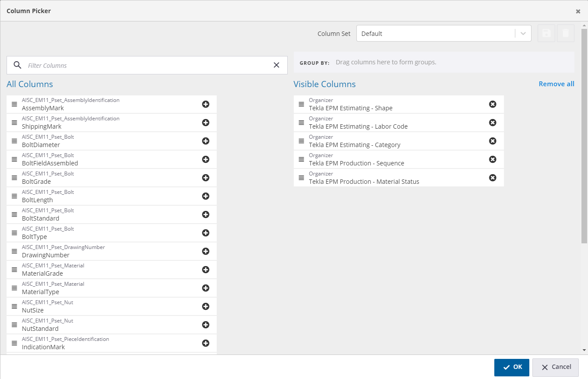This screenshot has height=379, width=588.
Task: Add AssemblyMark column with plus icon
Action: (205, 104)
